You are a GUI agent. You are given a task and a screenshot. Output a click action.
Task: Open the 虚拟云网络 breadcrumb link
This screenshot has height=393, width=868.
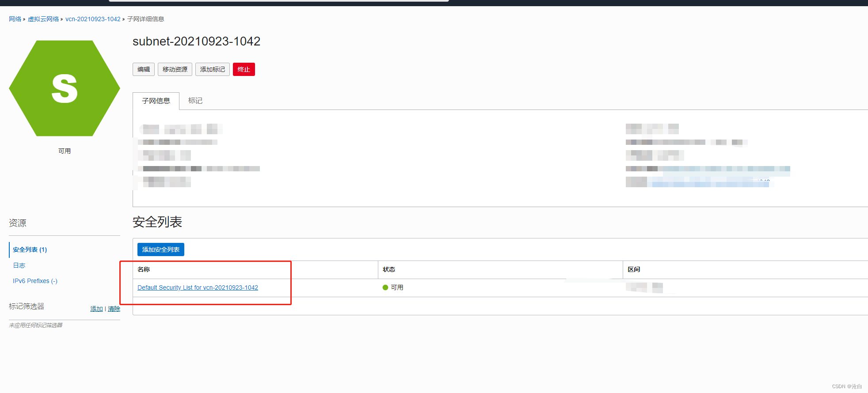(43, 19)
